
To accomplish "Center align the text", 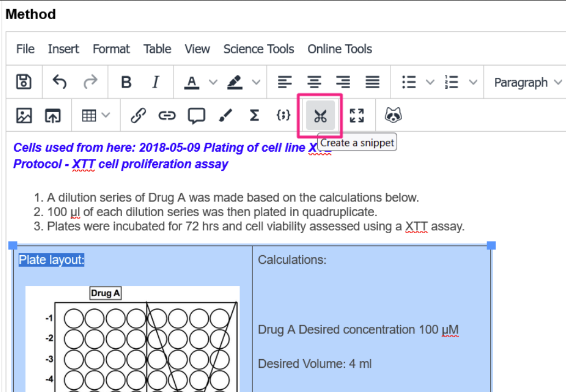I will point(314,82).
